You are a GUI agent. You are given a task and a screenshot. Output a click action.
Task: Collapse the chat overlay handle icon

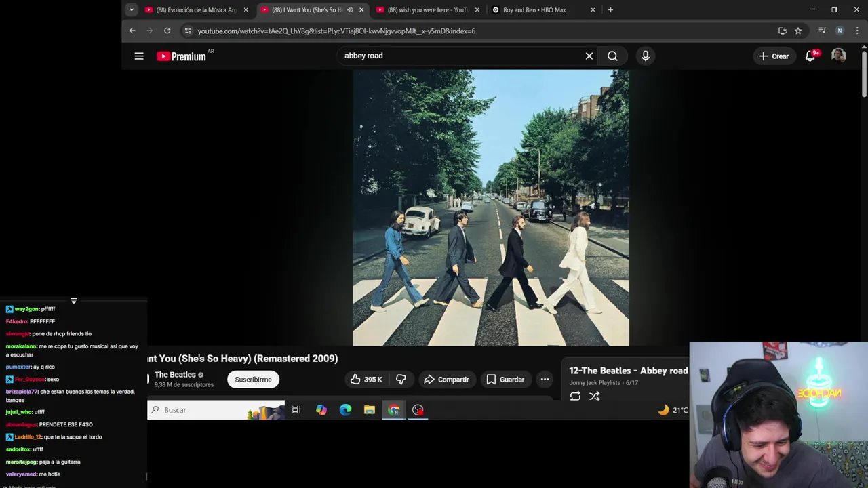click(x=74, y=300)
